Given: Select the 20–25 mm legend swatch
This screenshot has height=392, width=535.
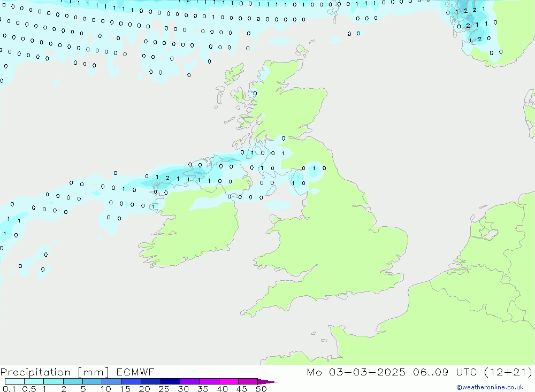Looking at the screenshot, I should [x=150, y=381].
